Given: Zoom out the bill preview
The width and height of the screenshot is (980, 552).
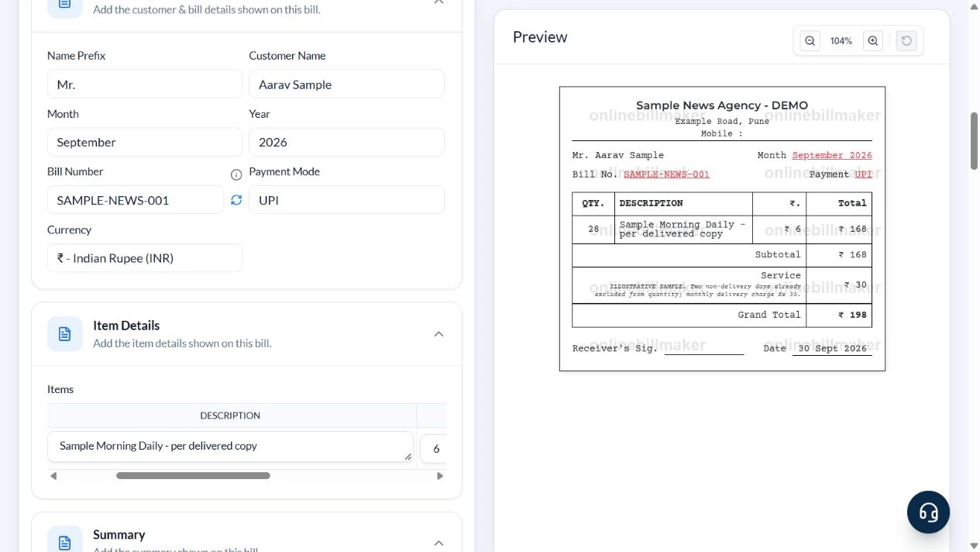Looking at the screenshot, I should click(x=810, y=41).
